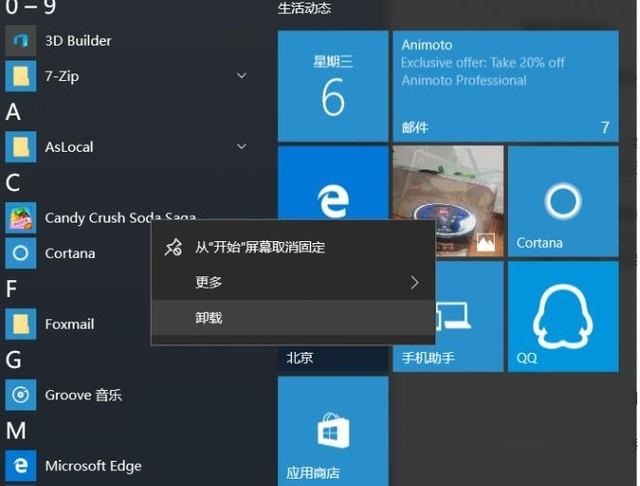The image size is (640, 486).
Task: Click the 生活动态 group title
Action: [304, 8]
